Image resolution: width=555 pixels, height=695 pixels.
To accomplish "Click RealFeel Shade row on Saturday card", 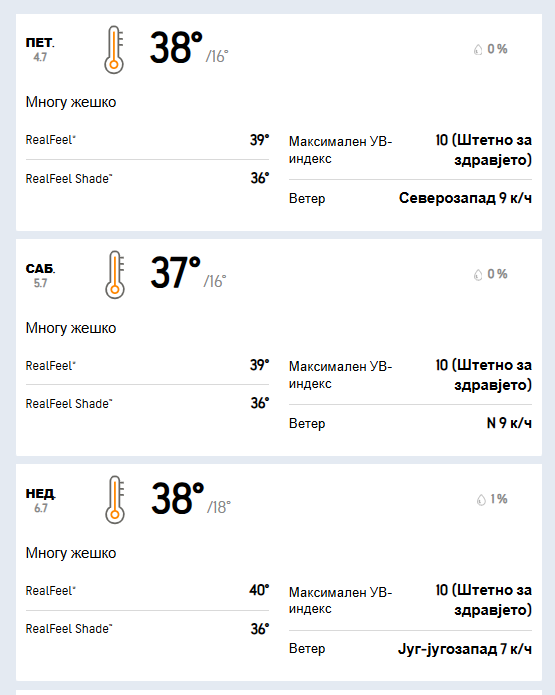I will [147, 403].
